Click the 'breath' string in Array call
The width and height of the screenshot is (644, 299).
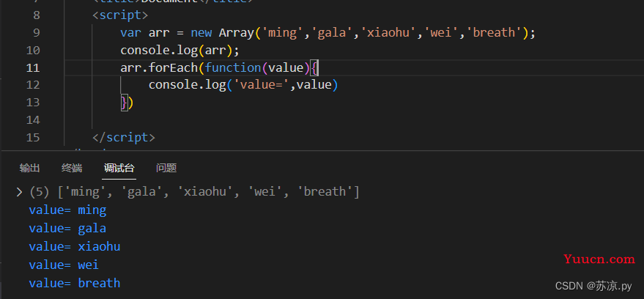pos(494,33)
